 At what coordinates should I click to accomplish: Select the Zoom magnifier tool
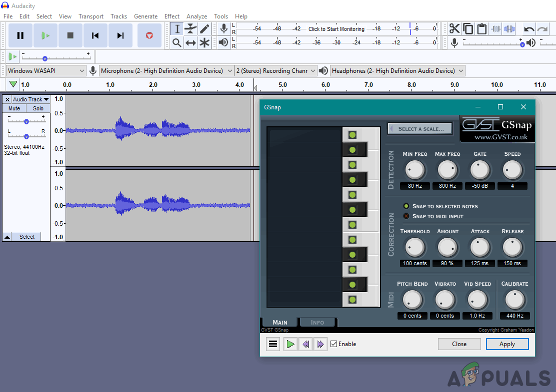[176, 43]
